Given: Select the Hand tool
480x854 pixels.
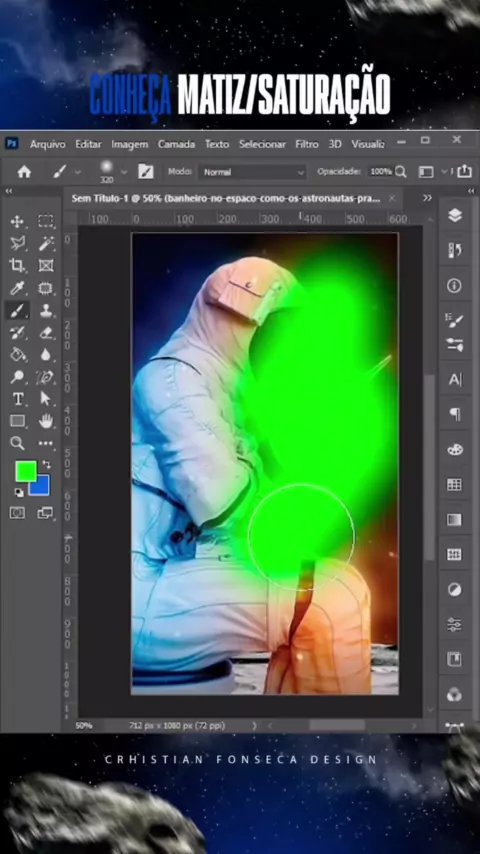Looking at the screenshot, I should click(46, 420).
